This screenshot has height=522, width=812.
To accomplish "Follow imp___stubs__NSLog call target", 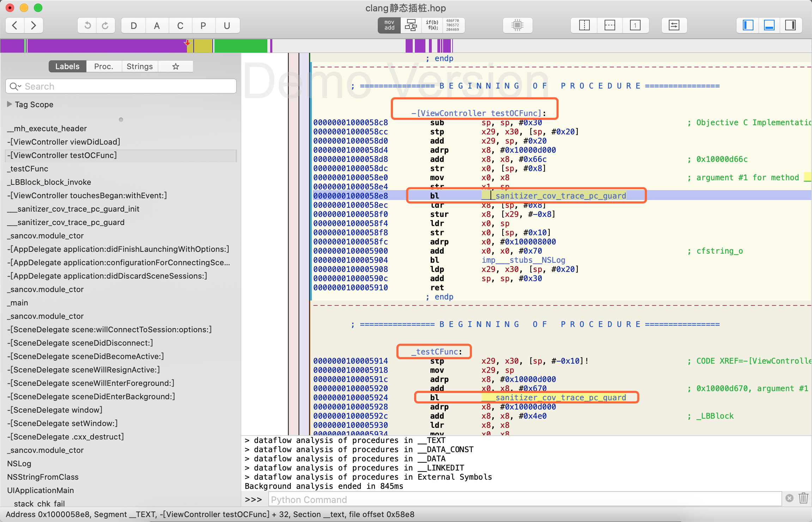I will click(x=523, y=260).
